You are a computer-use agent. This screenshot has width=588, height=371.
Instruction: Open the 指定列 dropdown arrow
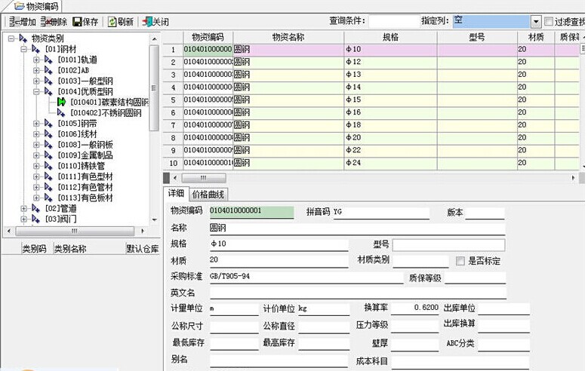pos(536,22)
